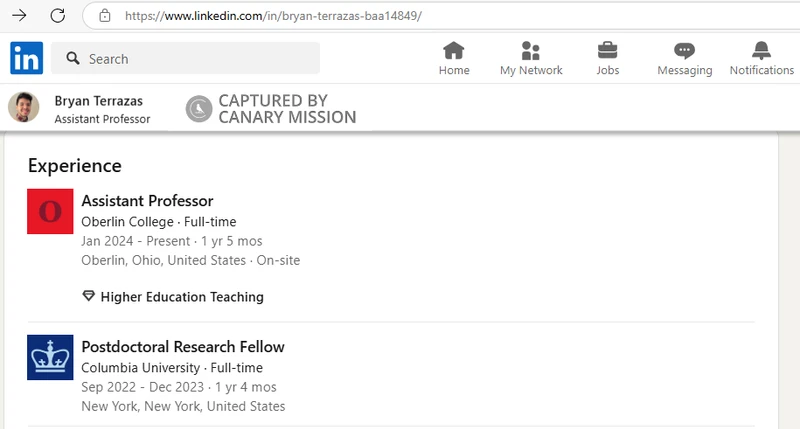The image size is (800, 429).
Task: Select the Notifications navigation label
Action: 762,70
